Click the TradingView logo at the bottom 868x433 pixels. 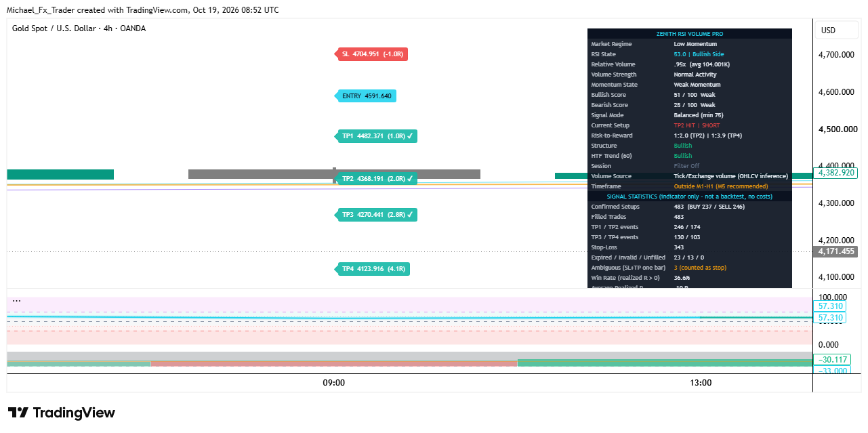pyautogui.click(x=62, y=413)
